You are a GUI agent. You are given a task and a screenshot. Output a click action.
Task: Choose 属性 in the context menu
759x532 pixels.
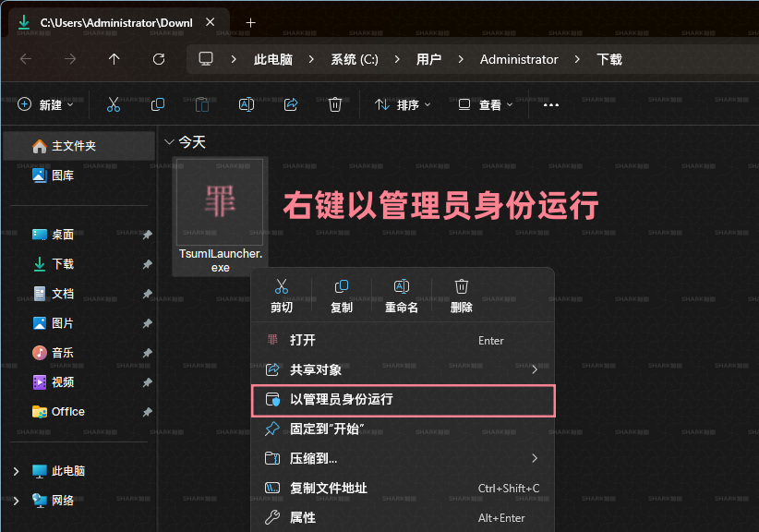tap(403, 517)
